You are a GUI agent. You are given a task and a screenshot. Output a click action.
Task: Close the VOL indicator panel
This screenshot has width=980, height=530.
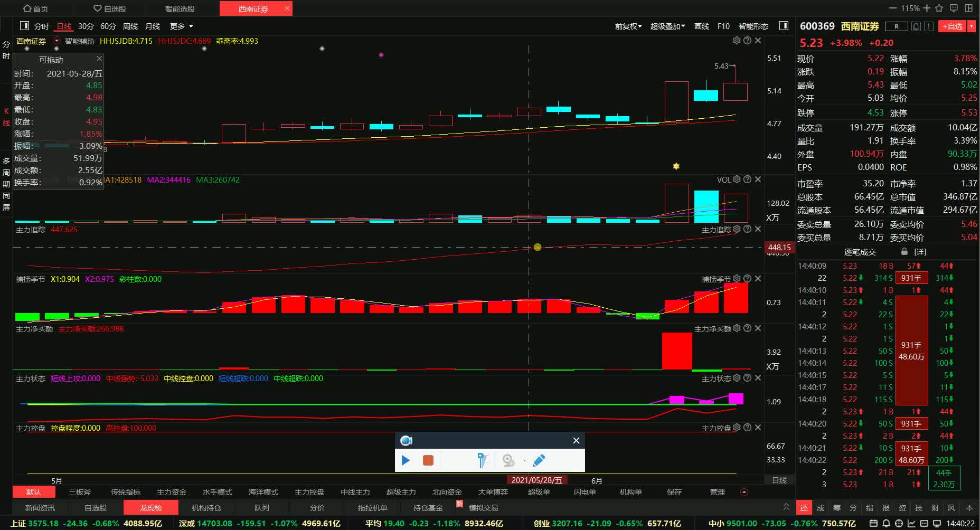[x=758, y=179]
